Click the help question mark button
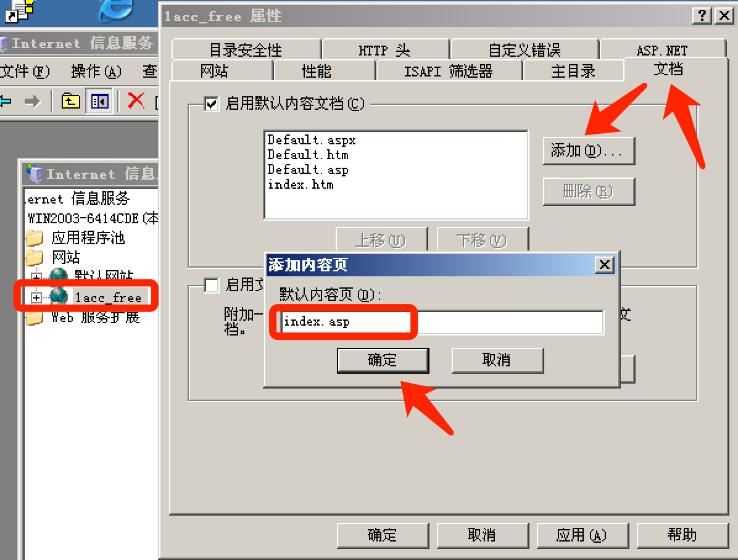The height and width of the screenshot is (560, 738). (x=702, y=16)
